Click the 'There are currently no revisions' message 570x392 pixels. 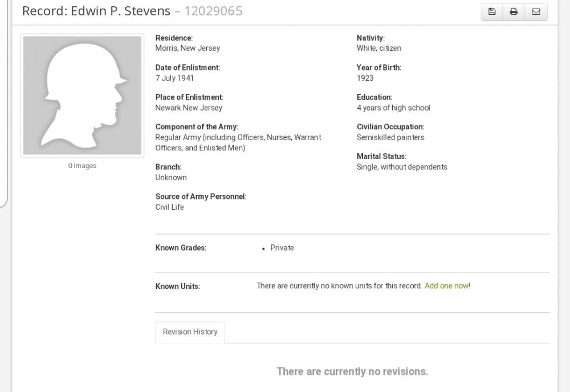pos(352,371)
